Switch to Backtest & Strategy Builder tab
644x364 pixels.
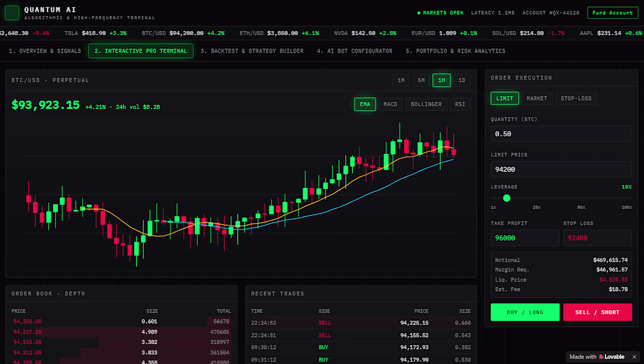pyautogui.click(x=252, y=51)
